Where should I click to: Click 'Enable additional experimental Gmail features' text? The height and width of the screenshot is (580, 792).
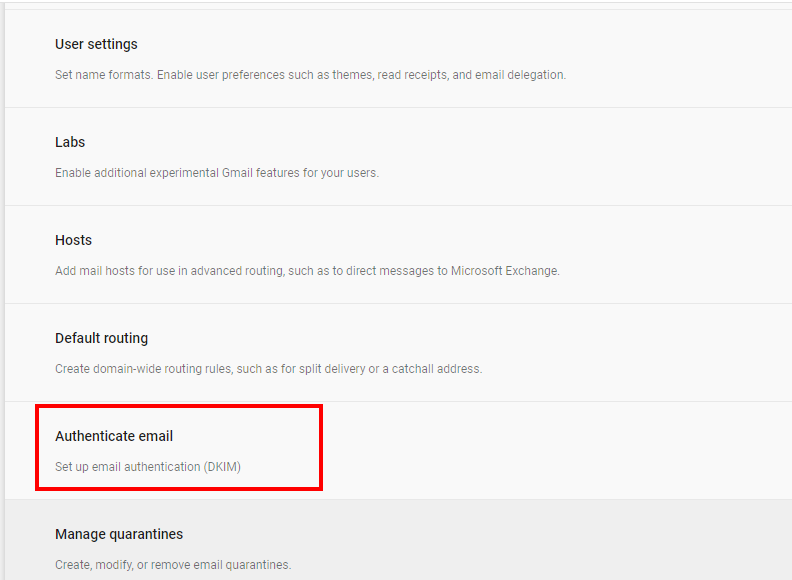pos(217,173)
